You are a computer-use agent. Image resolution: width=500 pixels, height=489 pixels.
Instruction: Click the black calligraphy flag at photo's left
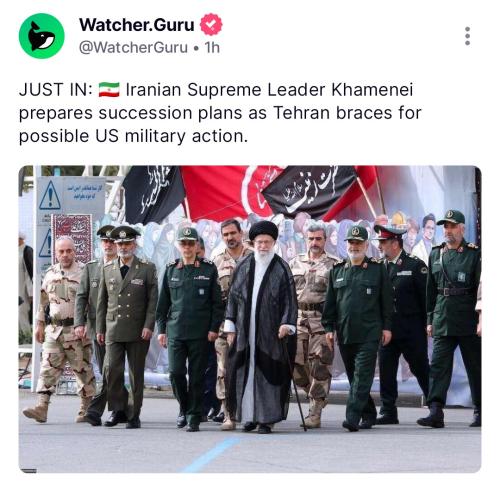point(153,194)
